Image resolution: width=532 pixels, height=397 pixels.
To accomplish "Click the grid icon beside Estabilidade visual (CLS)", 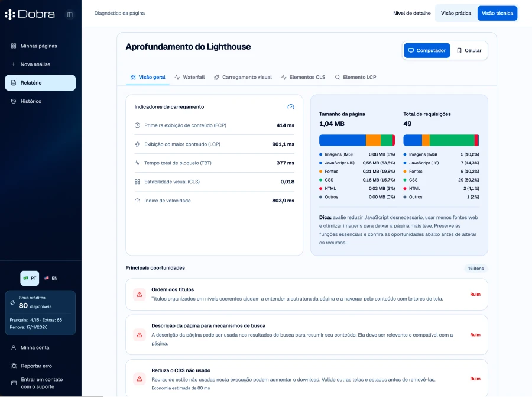I will pyautogui.click(x=137, y=182).
